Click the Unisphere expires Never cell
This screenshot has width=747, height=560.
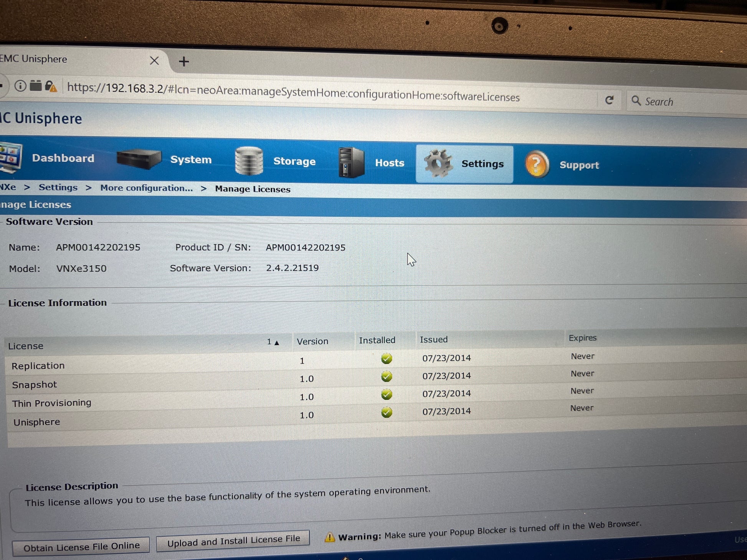tap(582, 408)
